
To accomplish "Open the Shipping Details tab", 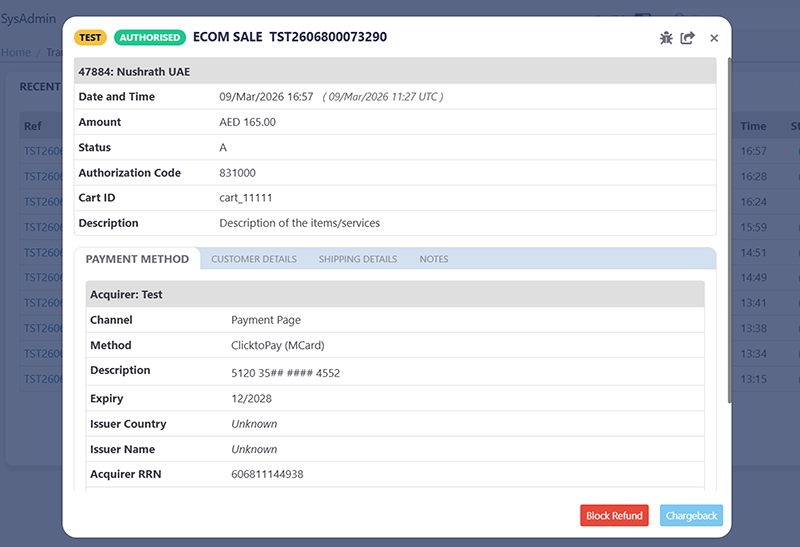I will [x=358, y=259].
